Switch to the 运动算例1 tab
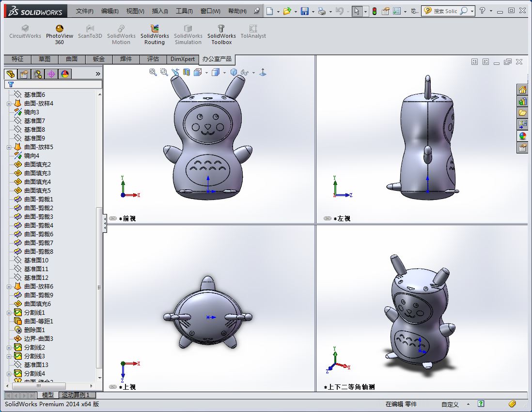532x412 pixels. tap(76, 395)
